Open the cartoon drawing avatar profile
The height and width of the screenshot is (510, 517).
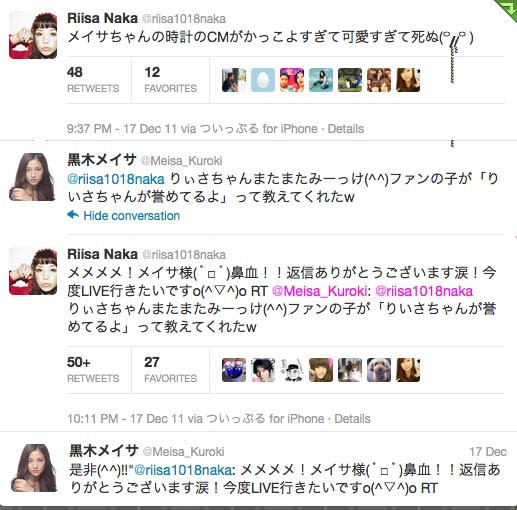click(x=292, y=370)
